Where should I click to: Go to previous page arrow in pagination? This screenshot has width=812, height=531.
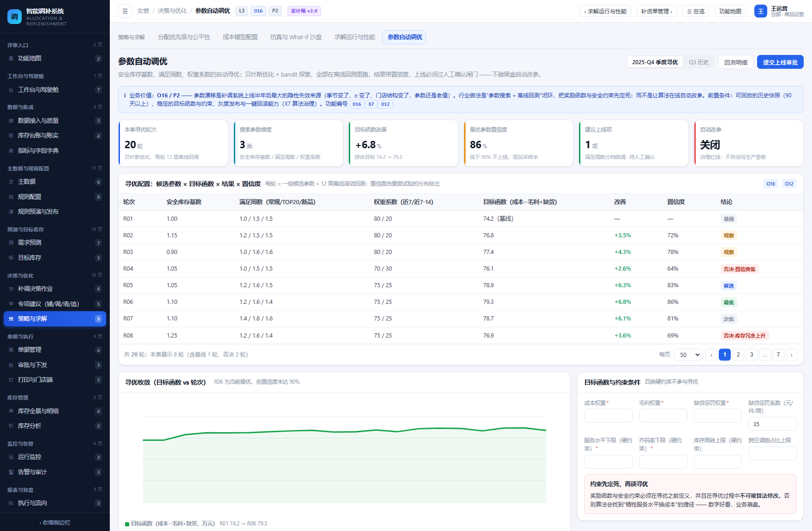(x=711, y=355)
